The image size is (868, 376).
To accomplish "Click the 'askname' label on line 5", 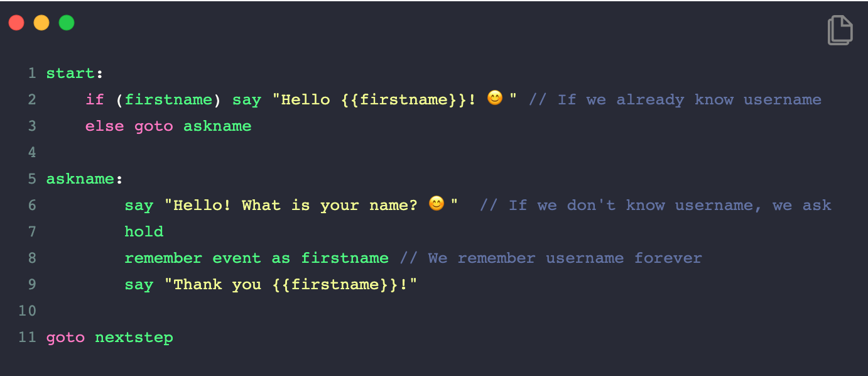I will [80, 179].
